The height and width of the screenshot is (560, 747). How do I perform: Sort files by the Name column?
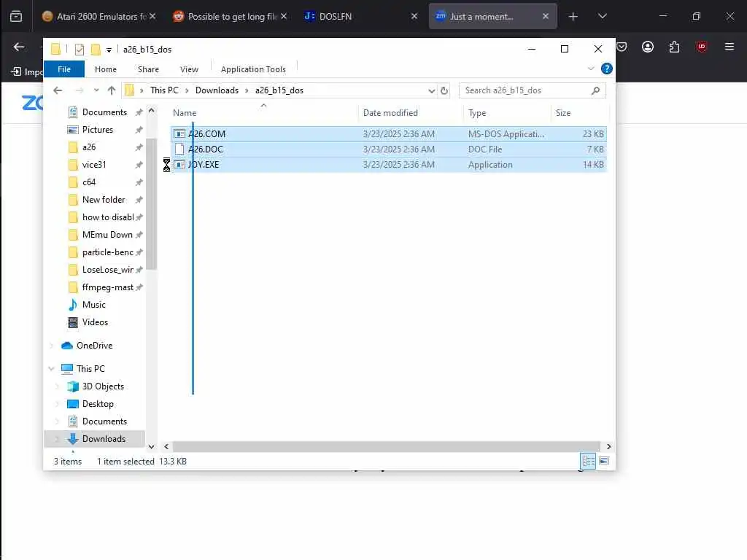[x=185, y=113]
